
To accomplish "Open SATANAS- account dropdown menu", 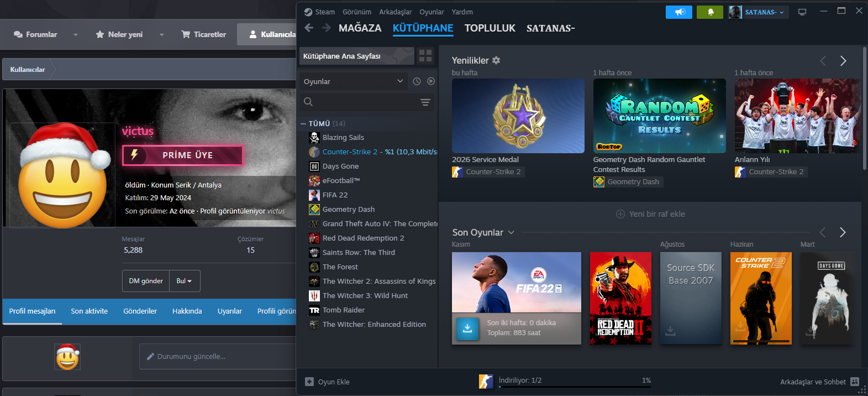I will (765, 12).
